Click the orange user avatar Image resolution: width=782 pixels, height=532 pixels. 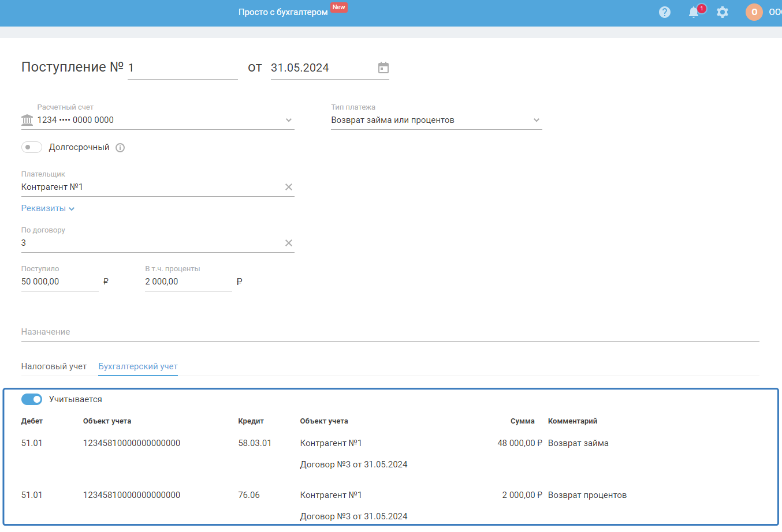[754, 12]
